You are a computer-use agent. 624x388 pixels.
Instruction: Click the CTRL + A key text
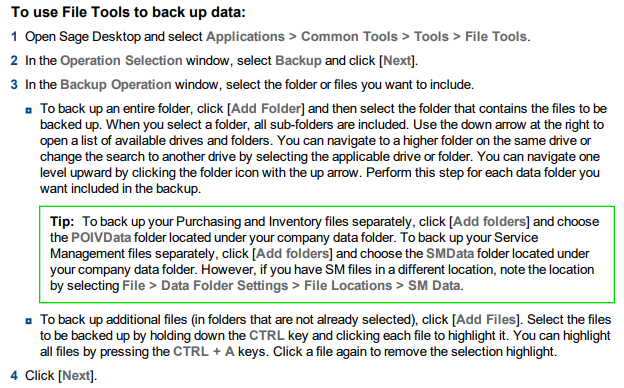[x=204, y=352]
